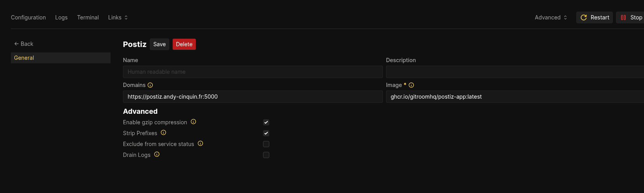
Task: Go Back using the sidebar link
Action: pyautogui.click(x=24, y=44)
